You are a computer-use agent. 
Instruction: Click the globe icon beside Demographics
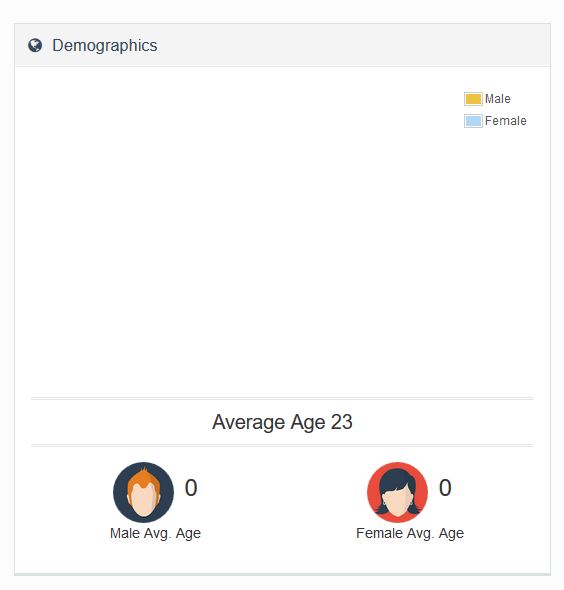tap(35, 46)
